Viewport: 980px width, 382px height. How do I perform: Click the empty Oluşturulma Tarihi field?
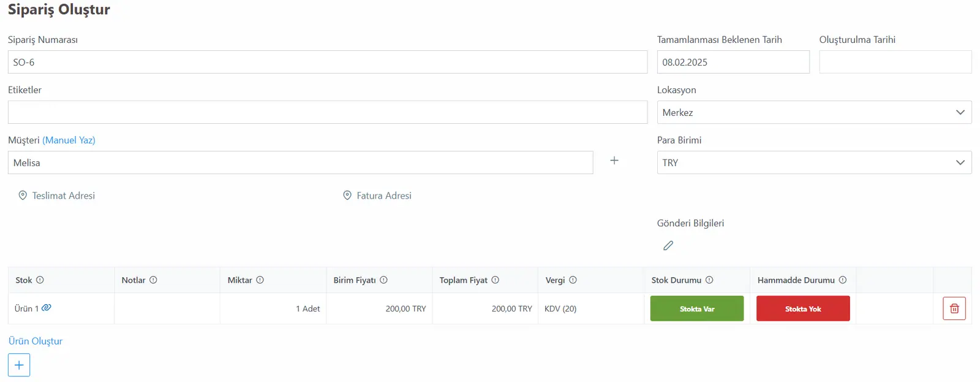[895, 62]
